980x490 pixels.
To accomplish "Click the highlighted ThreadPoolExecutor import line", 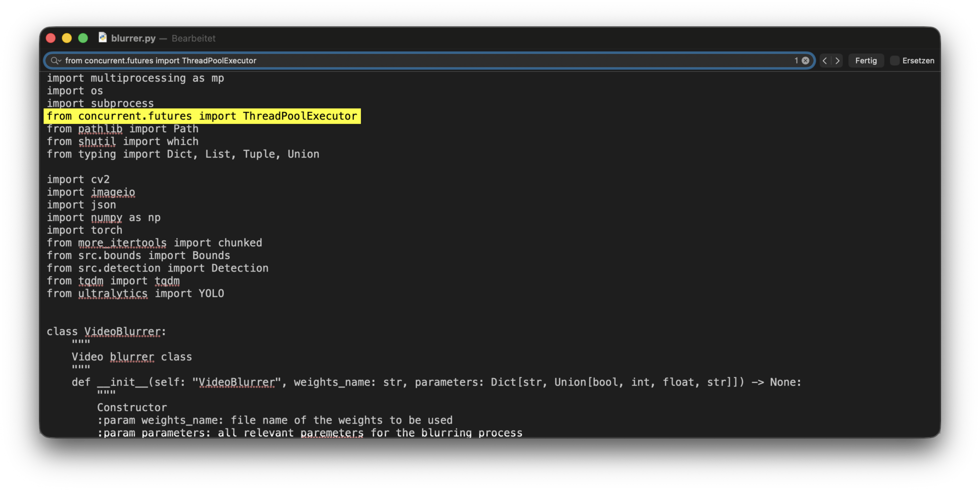I will (x=202, y=116).
